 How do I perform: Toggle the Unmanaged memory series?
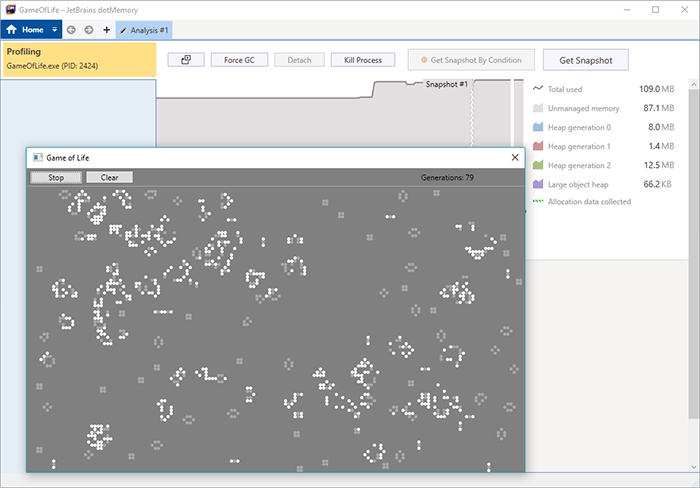point(538,108)
